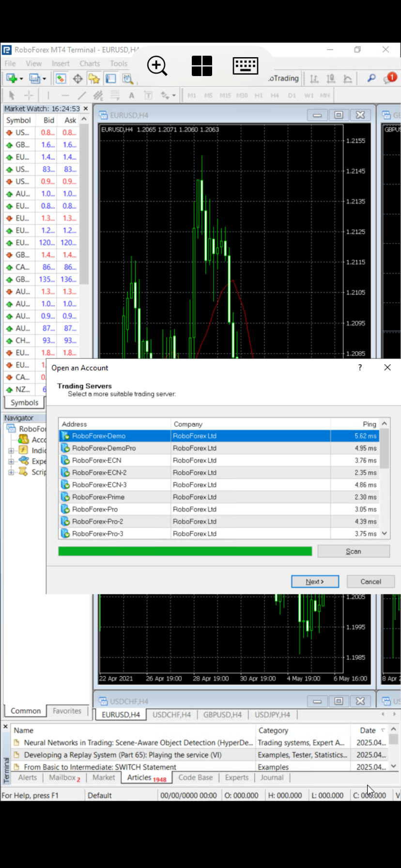Viewport: 401px width, 868px height.
Task: Switch chart to D1 timeframe
Action: (292, 95)
